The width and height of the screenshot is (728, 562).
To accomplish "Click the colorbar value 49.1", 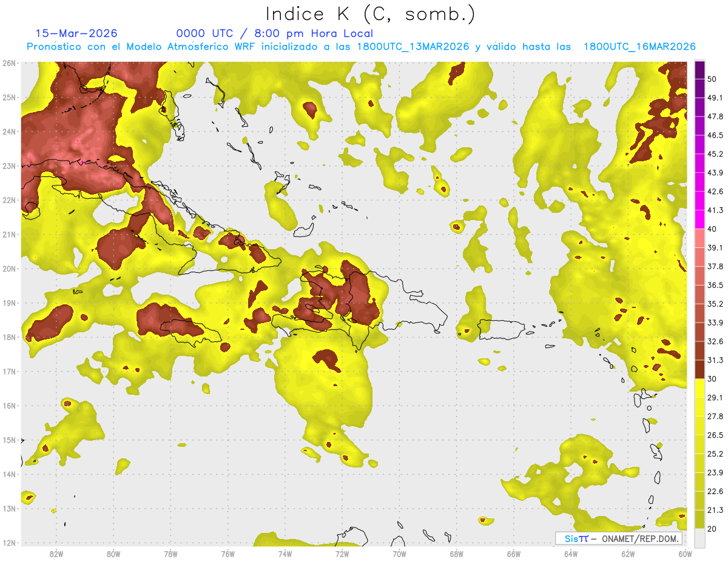I will [x=715, y=98].
